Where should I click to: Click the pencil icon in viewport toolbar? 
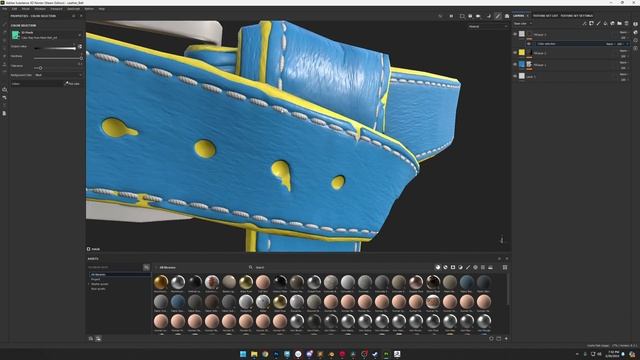498,16
